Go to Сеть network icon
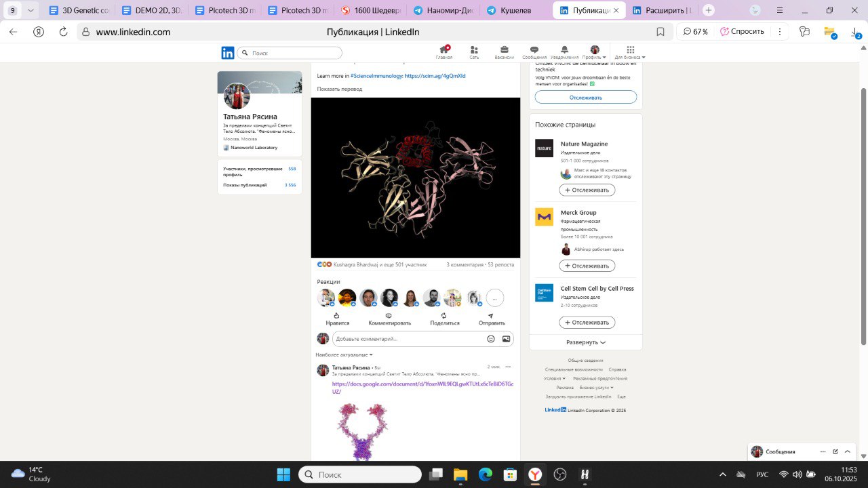868x488 pixels. [474, 50]
